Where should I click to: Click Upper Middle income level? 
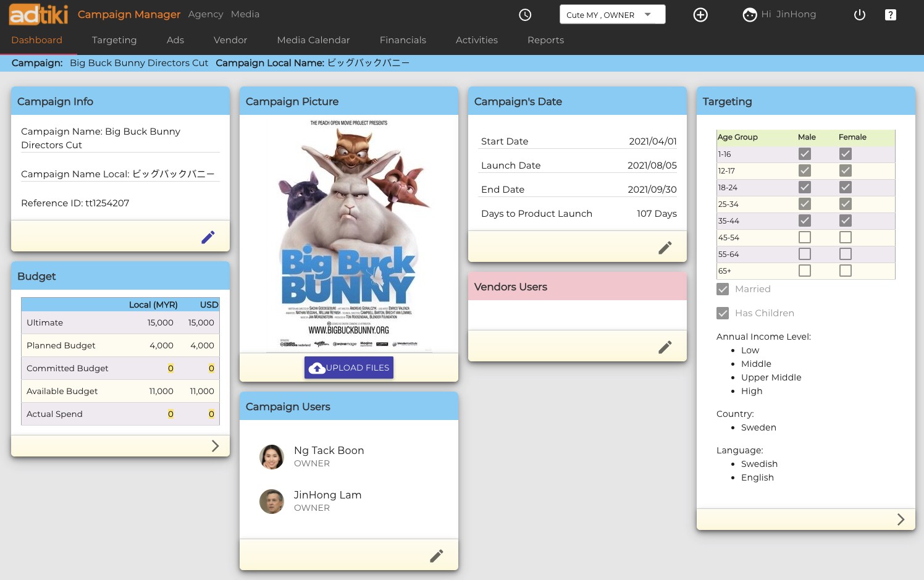coord(771,377)
